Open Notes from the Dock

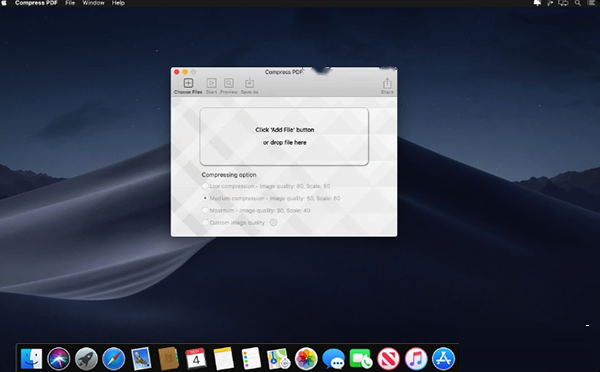point(223,359)
